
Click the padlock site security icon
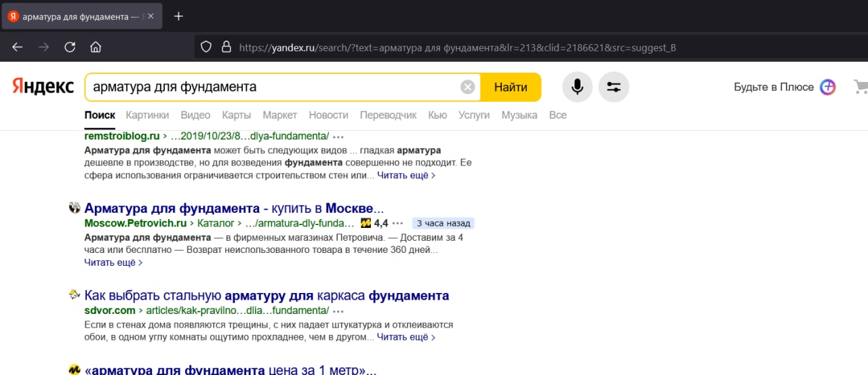226,47
